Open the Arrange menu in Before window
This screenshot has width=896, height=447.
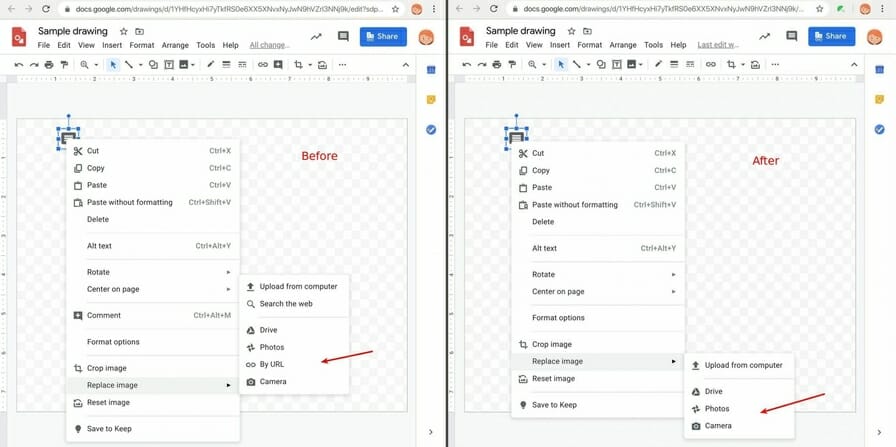point(175,45)
